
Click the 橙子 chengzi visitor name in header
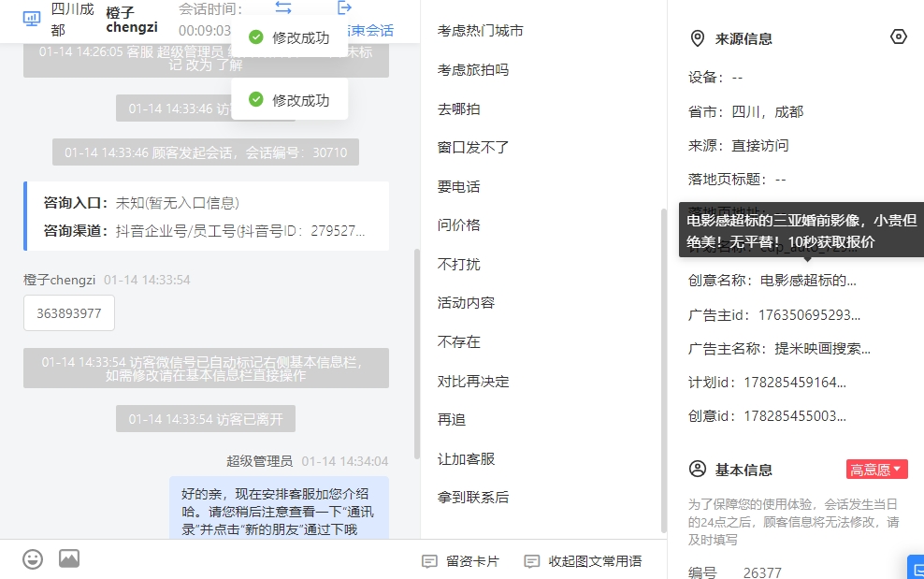[132, 20]
